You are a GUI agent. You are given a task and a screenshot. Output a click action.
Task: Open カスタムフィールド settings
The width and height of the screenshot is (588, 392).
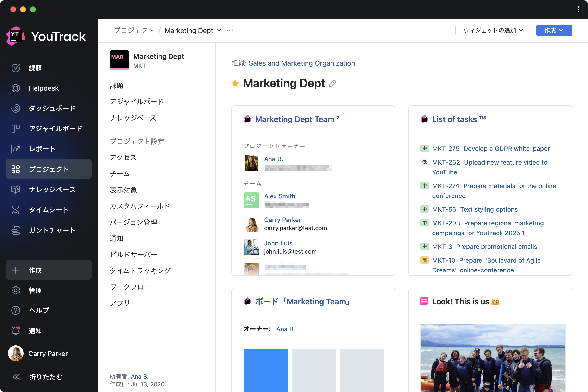(140, 206)
